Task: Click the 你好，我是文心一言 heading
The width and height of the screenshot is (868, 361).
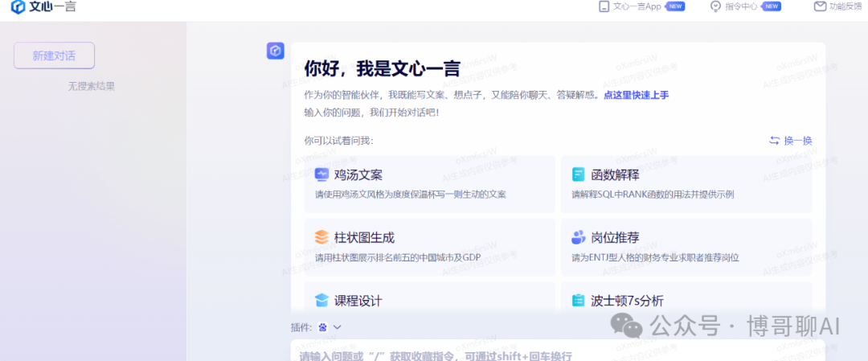Action: click(382, 69)
